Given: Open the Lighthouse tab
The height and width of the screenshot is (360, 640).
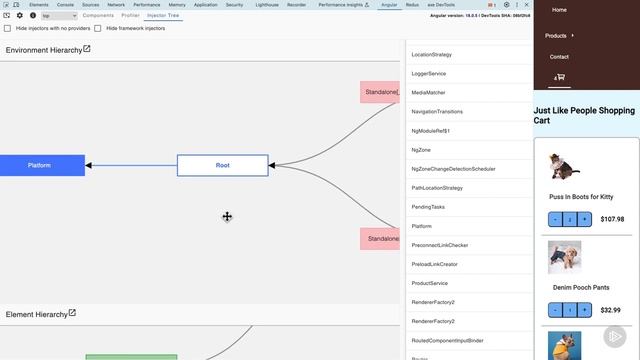Looking at the screenshot, I should (x=267, y=5).
